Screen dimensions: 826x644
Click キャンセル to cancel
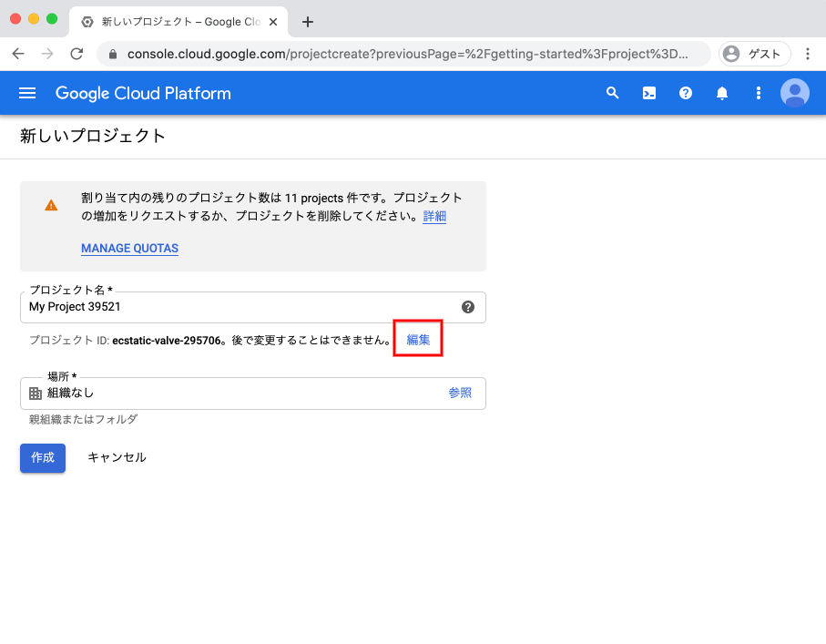point(117,457)
